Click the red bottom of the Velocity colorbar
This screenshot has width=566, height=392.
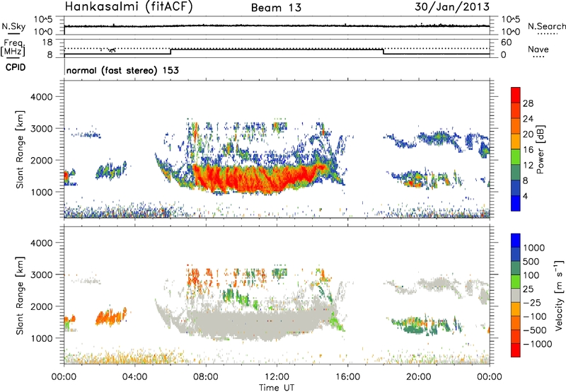pos(516,350)
